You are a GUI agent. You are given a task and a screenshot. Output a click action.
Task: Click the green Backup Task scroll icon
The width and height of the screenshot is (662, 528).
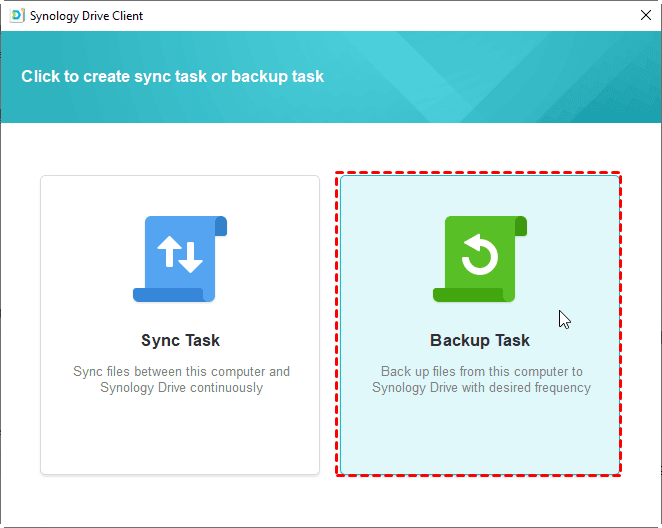(479, 258)
